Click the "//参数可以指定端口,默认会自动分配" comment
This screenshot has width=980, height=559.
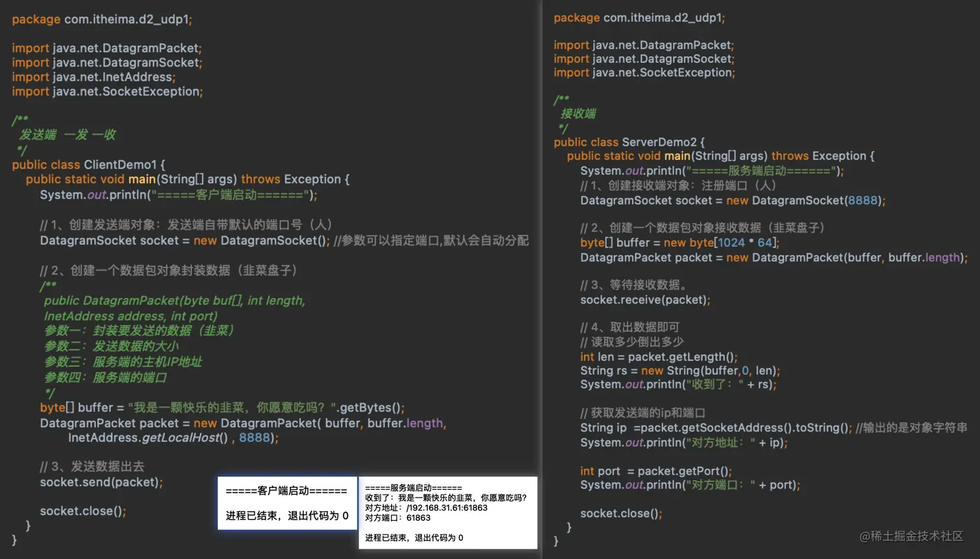click(x=431, y=241)
